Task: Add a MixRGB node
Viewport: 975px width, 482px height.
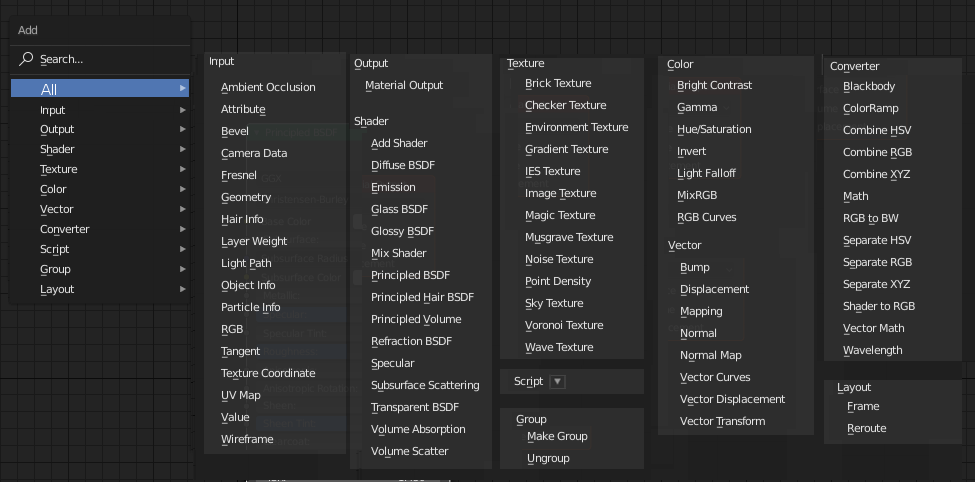Action: 697,195
